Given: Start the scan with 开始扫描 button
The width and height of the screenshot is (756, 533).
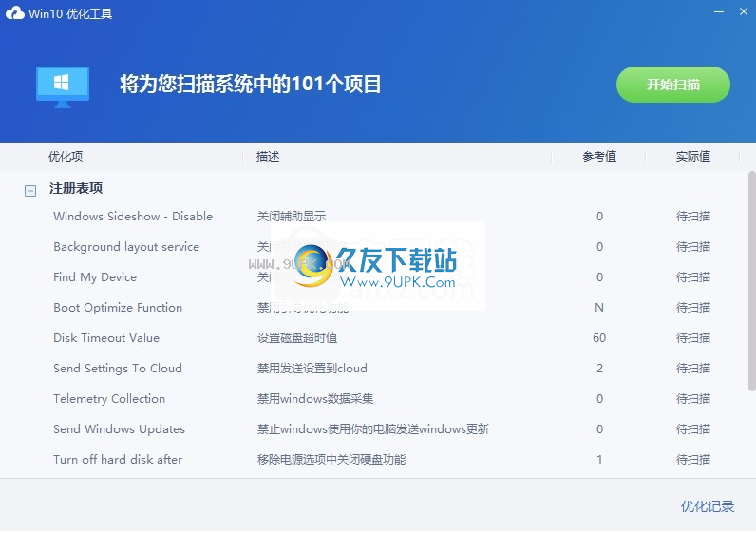Looking at the screenshot, I should pyautogui.click(x=673, y=85).
